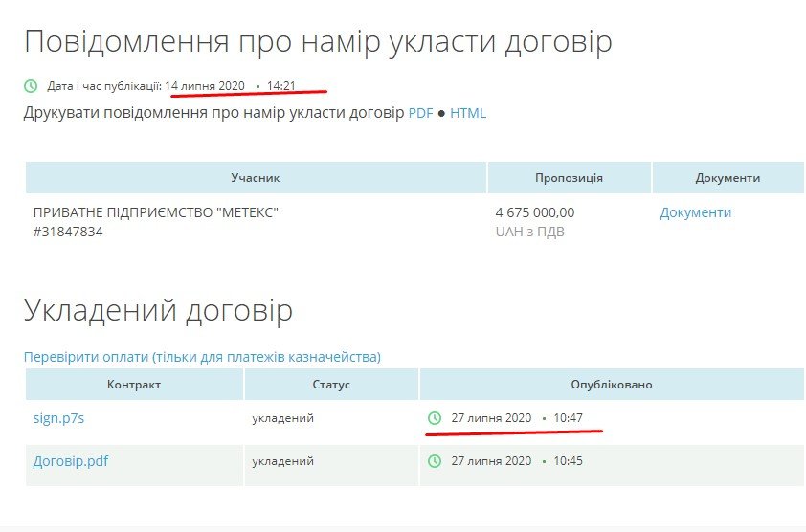The height and width of the screenshot is (532, 806).
Task: Click the Контракт column header
Action: 134,385
